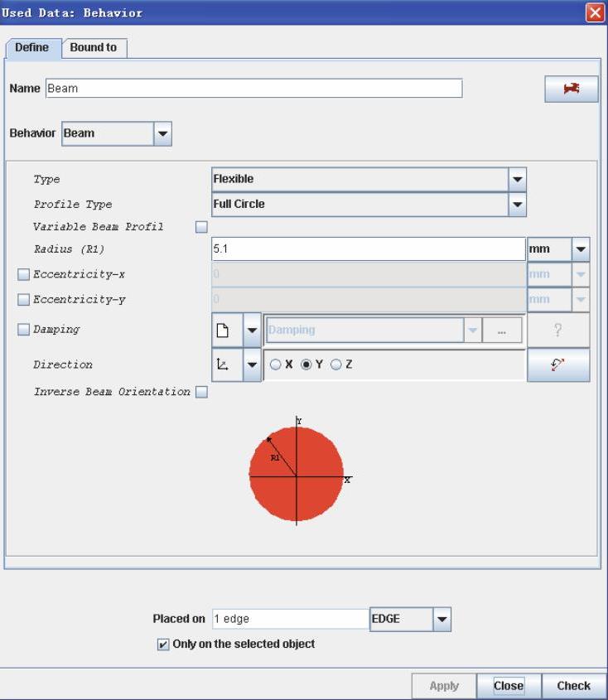The height and width of the screenshot is (700, 608).
Task: Switch to the Bound to tab
Action: click(x=93, y=48)
